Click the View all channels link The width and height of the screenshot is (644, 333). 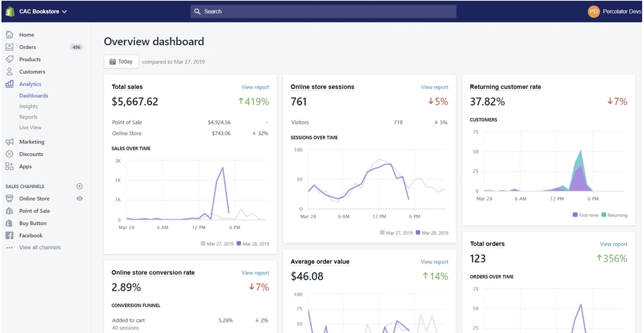[40, 248]
